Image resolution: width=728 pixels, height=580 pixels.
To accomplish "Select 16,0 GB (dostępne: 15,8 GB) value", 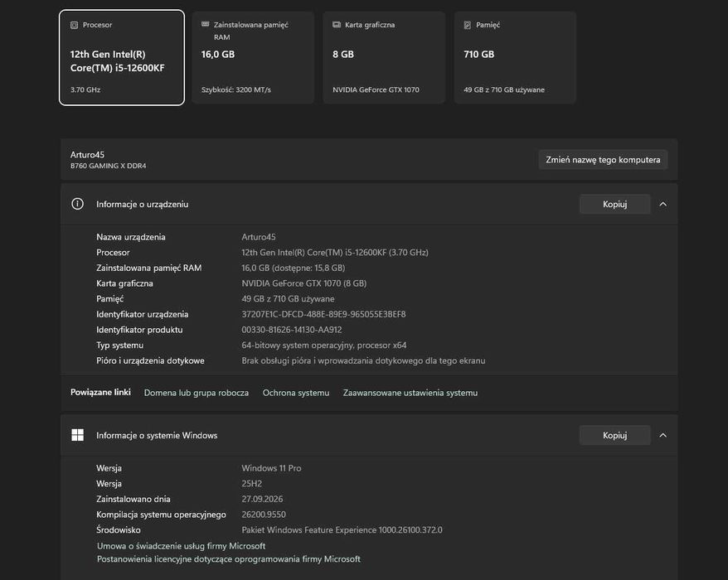I will tap(293, 268).
